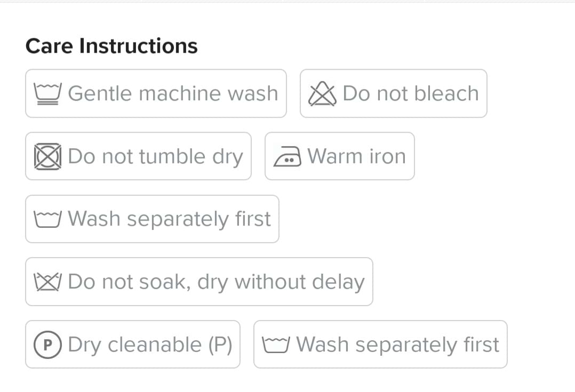Select the "Do not bleach" label
The width and height of the screenshot is (575, 392).
[410, 93]
